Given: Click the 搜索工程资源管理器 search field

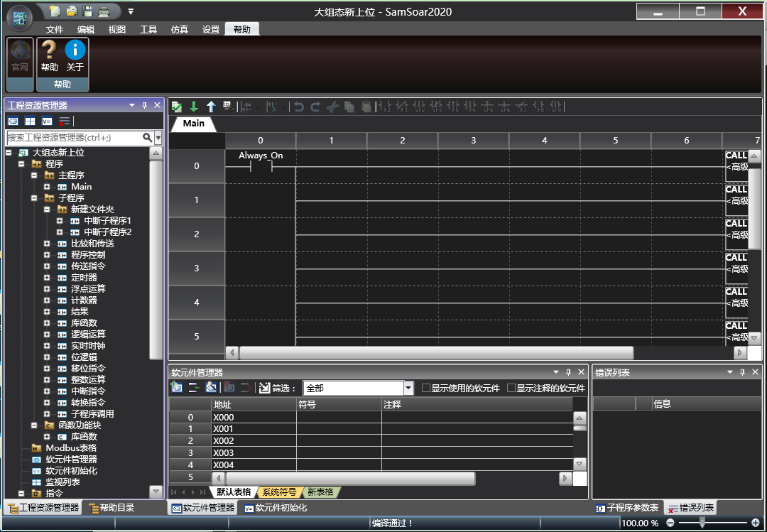Looking at the screenshot, I should click(x=73, y=137).
